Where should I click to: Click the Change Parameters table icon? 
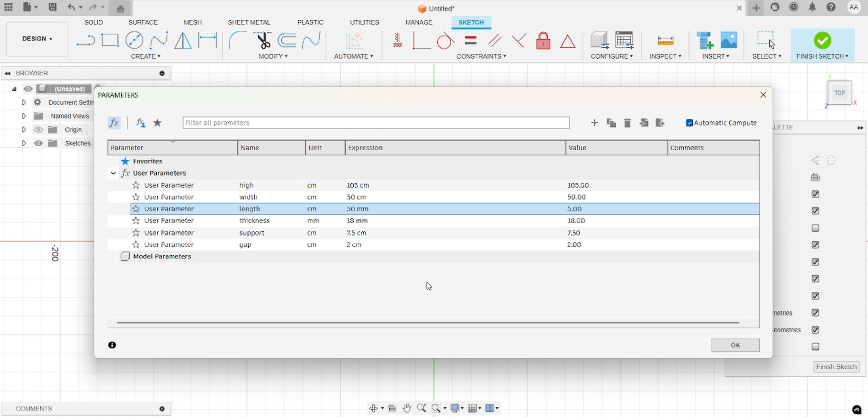coord(624,40)
